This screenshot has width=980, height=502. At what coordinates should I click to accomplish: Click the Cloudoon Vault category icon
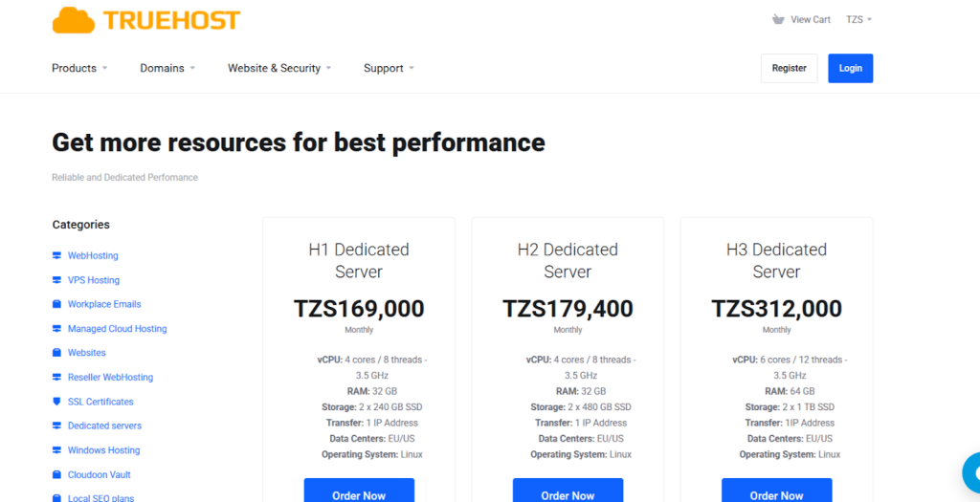click(56, 474)
